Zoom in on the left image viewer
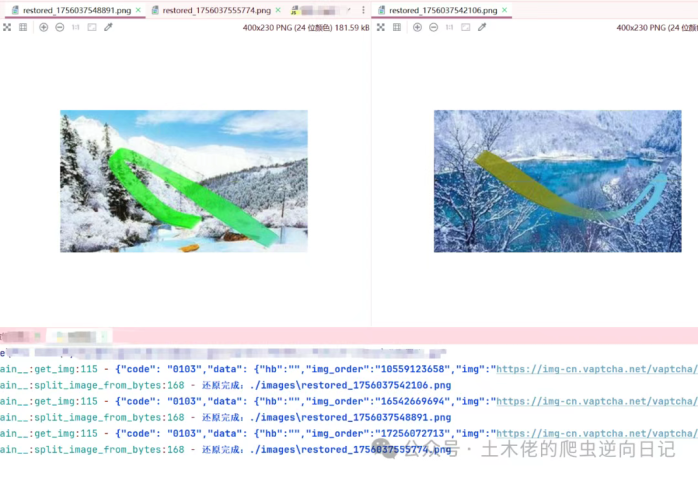This screenshot has height=477, width=698. 43,27
